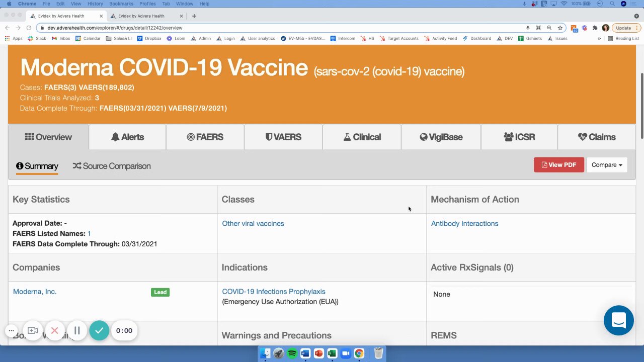This screenshot has width=644, height=362.
Task: Open the Extensions puzzle icon
Action: point(595,28)
